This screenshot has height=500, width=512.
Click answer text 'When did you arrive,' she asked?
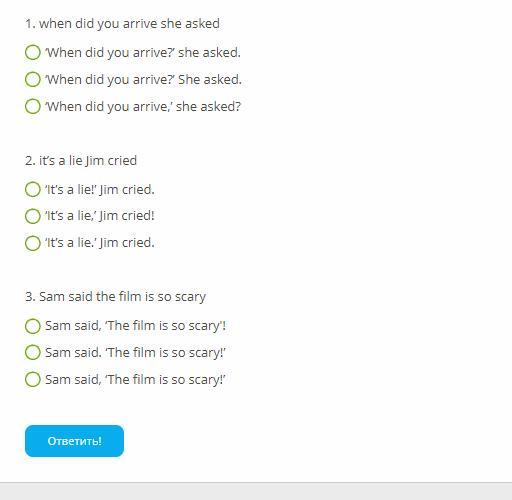pyautogui.click(x=143, y=107)
